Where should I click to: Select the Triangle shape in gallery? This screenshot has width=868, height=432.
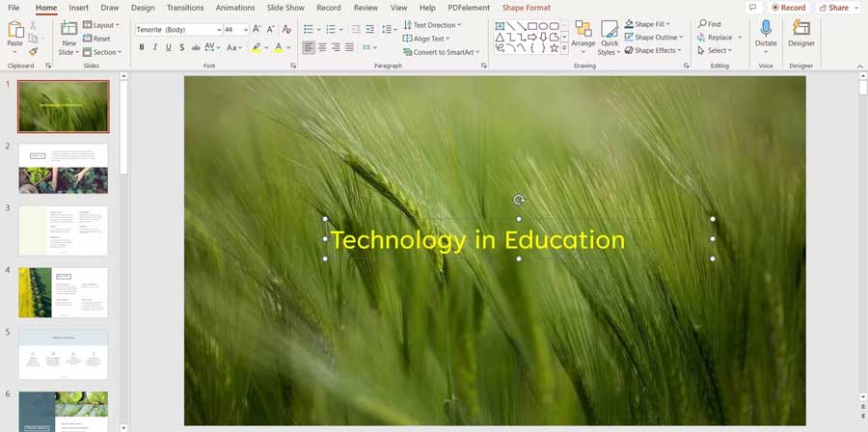500,37
